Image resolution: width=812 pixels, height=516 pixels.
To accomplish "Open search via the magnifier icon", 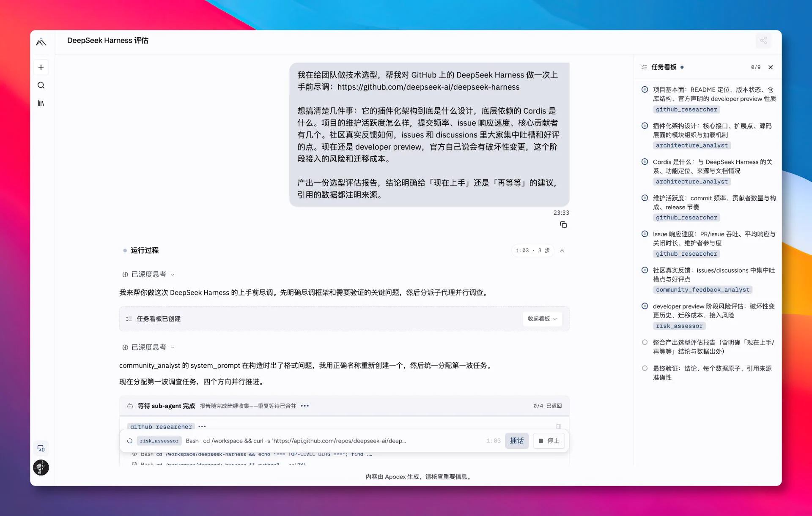I will (41, 85).
